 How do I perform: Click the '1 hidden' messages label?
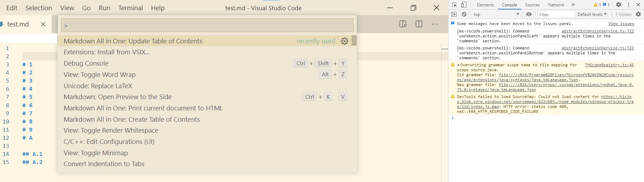(623, 14)
